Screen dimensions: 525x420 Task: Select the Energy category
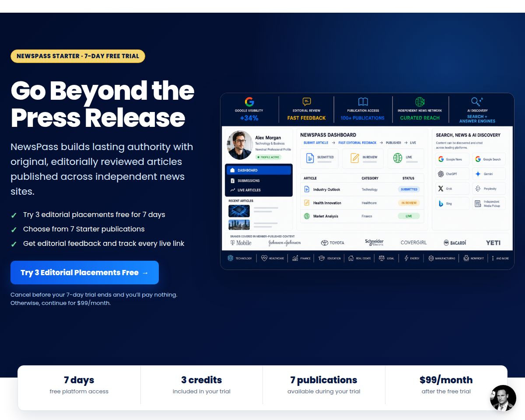[x=412, y=259]
